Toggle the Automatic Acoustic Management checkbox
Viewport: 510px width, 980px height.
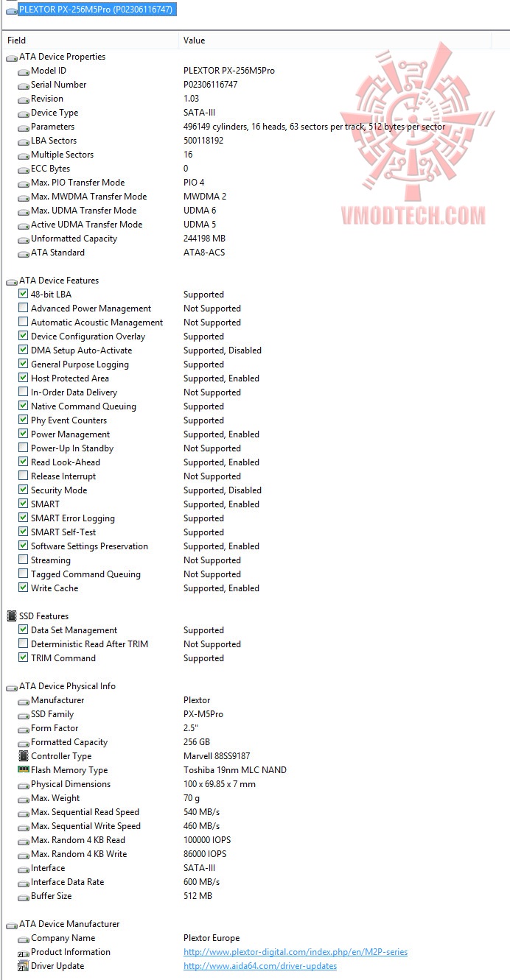(24, 322)
